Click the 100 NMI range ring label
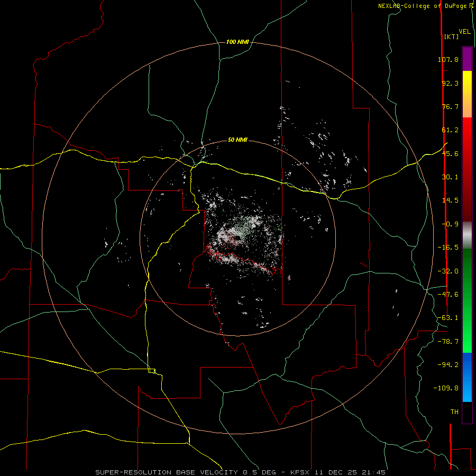This screenshot has height=476, width=476. 237,42
